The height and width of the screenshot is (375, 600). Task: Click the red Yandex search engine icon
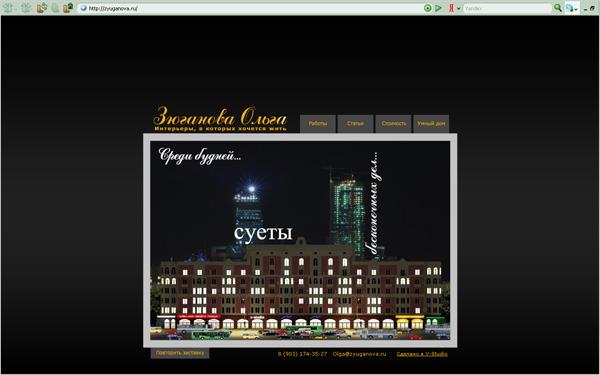pyautogui.click(x=451, y=8)
